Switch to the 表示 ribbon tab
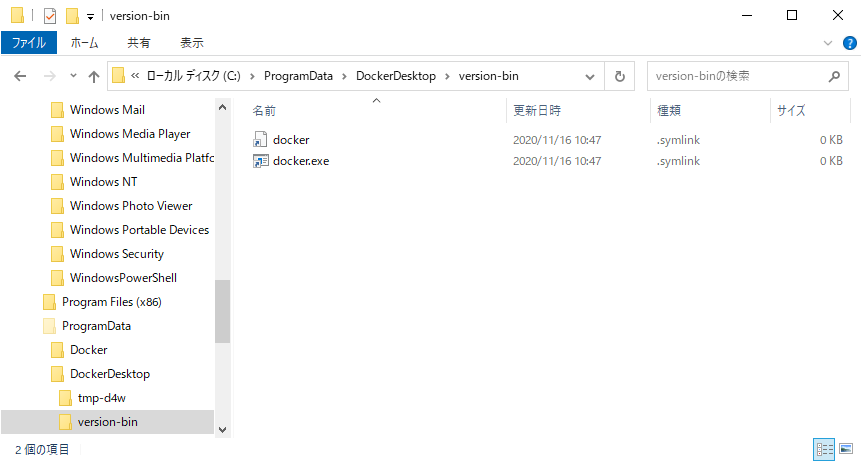 tap(192, 42)
